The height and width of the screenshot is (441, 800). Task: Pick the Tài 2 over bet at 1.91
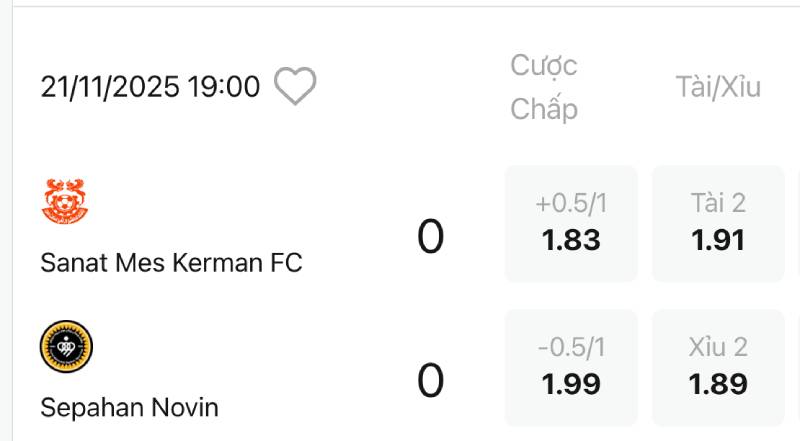[x=718, y=224]
